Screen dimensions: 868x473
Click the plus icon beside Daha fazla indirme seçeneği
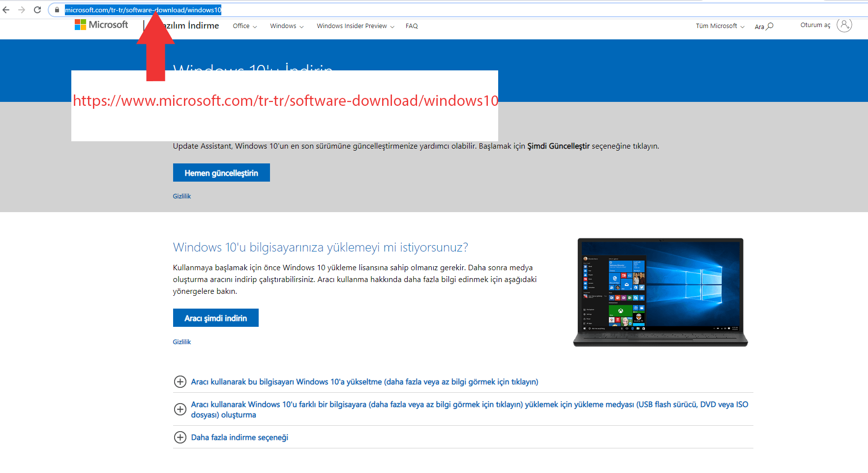click(x=180, y=438)
